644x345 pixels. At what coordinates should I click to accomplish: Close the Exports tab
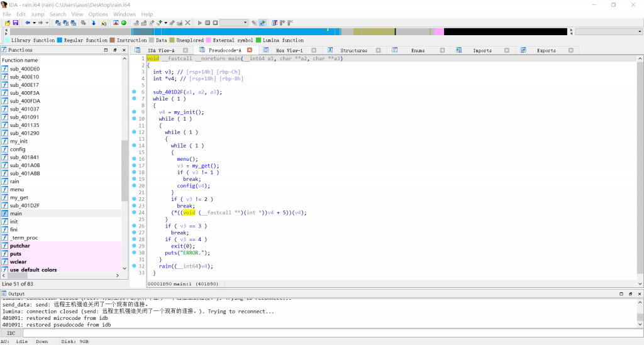tap(571, 50)
